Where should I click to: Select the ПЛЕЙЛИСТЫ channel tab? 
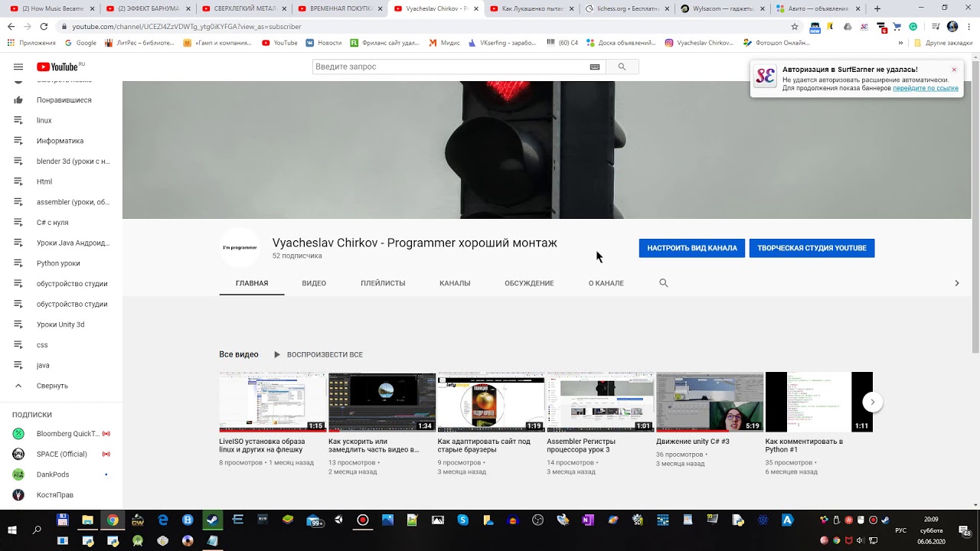[383, 283]
